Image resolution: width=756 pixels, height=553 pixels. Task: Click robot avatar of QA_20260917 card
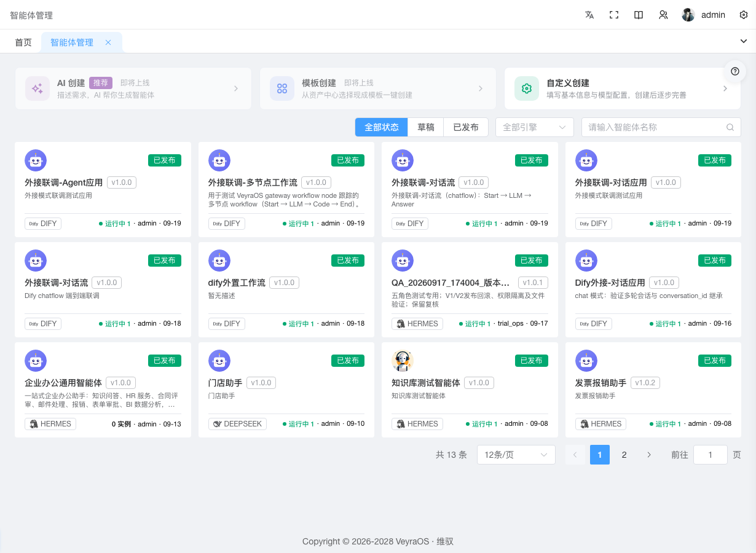coord(403,261)
